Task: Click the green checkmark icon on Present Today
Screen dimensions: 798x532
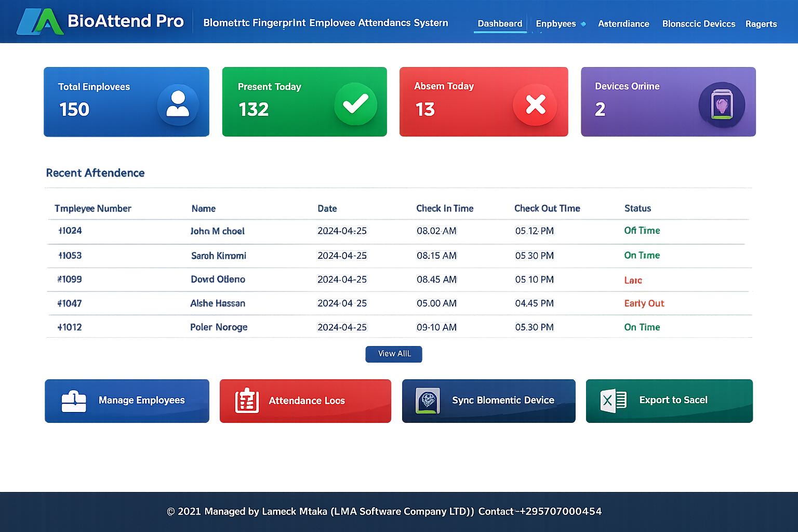Action: (356, 104)
